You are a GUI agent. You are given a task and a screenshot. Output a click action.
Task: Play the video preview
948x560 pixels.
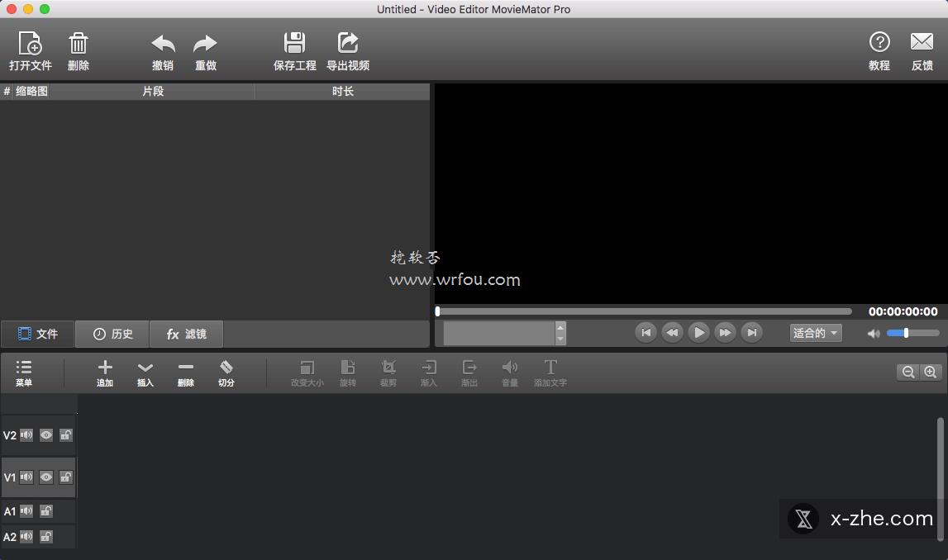point(698,333)
